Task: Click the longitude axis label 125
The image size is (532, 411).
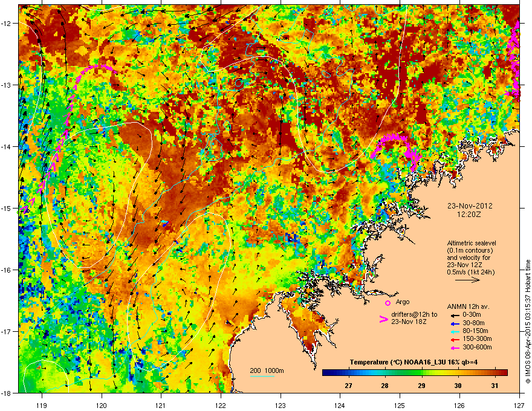Action: tap(400, 405)
